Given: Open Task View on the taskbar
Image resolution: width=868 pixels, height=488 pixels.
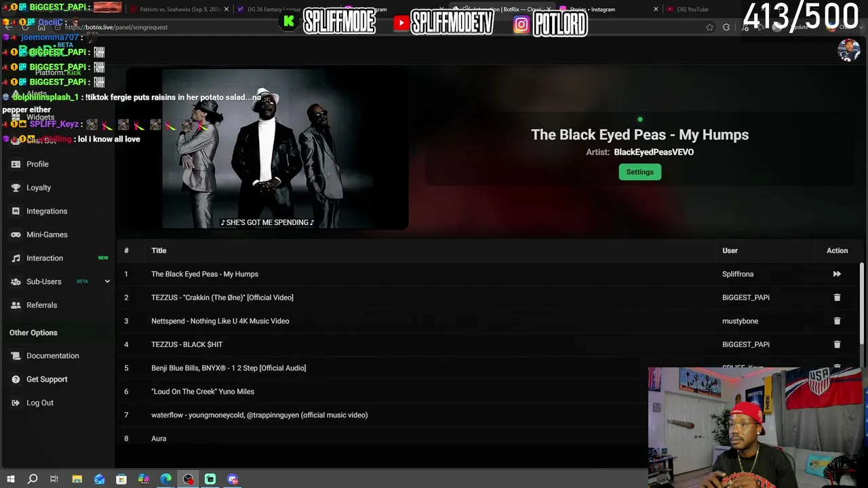Looking at the screenshot, I should [54, 479].
